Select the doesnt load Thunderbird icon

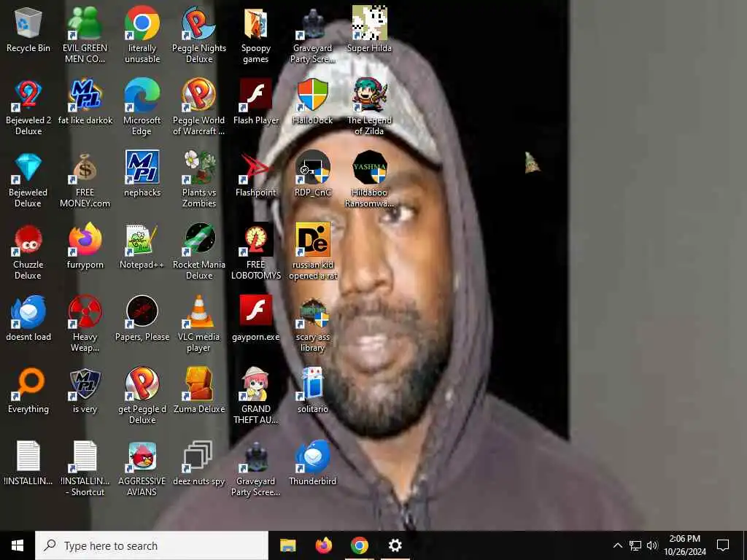point(28,312)
